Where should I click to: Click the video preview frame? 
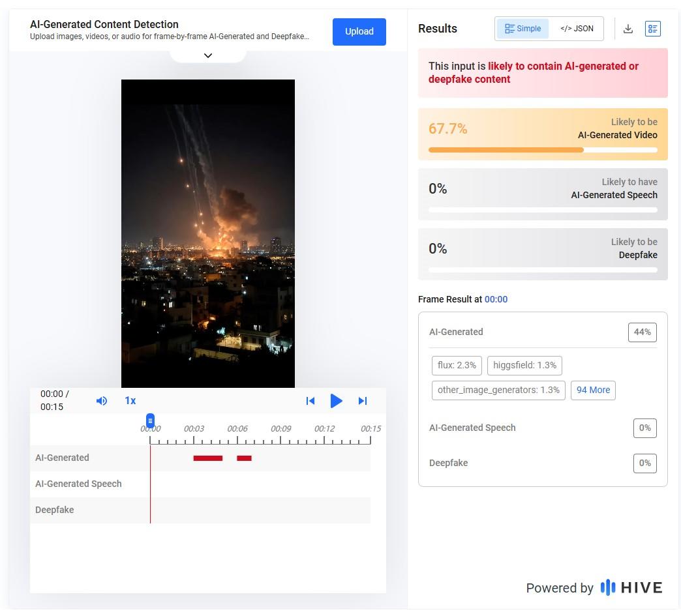[208, 233]
